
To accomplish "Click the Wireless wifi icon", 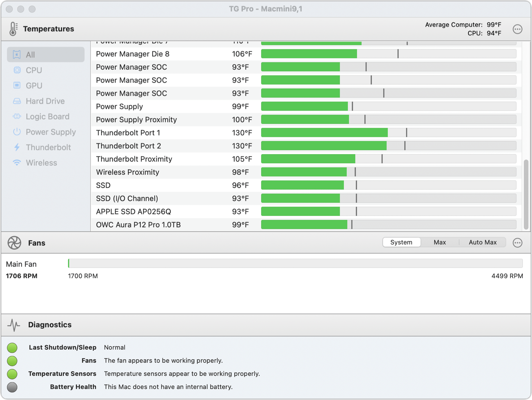I will point(17,163).
